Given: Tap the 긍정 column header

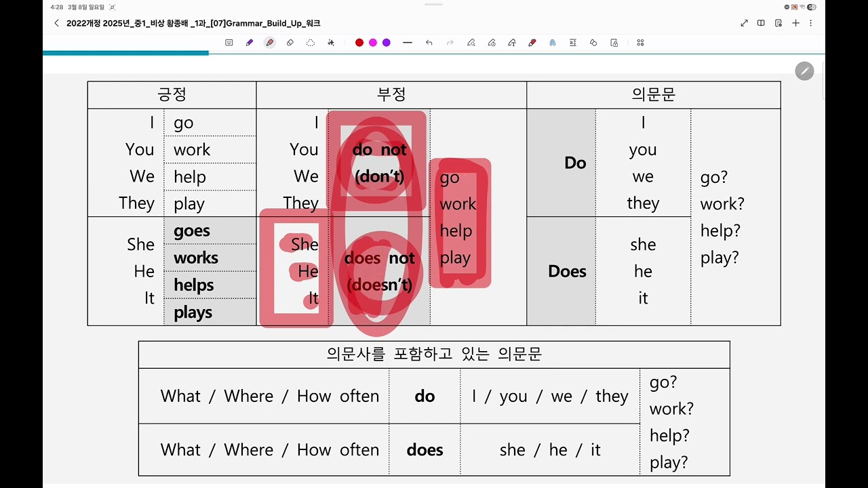Looking at the screenshot, I should (x=172, y=95).
